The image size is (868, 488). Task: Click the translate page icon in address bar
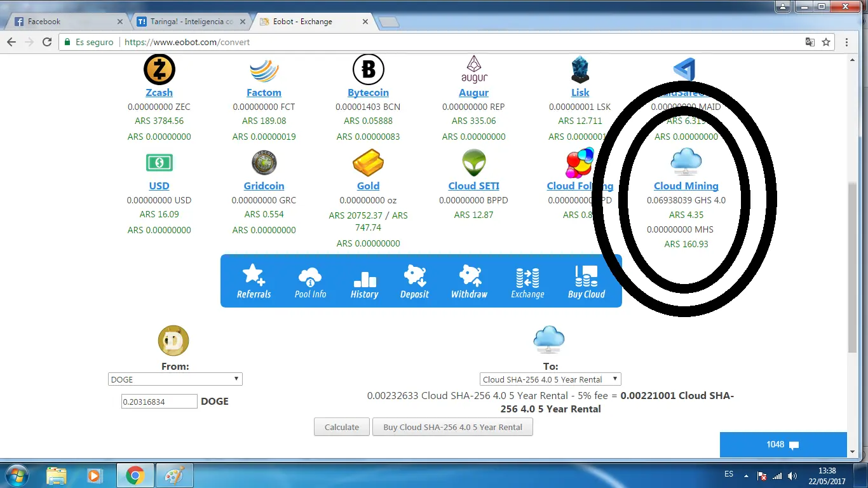810,42
